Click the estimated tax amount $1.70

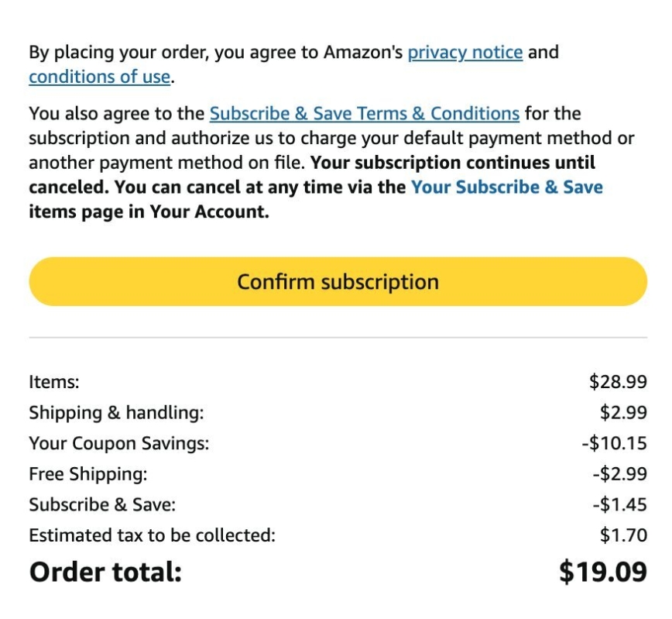(623, 535)
